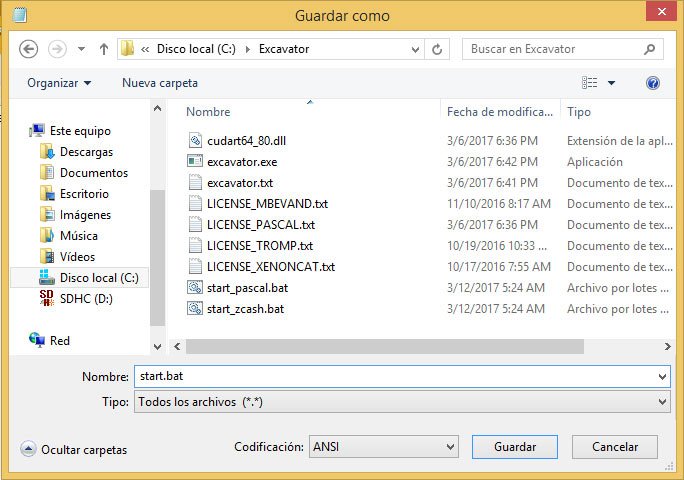Open the Help question mark button

(653, 83)
